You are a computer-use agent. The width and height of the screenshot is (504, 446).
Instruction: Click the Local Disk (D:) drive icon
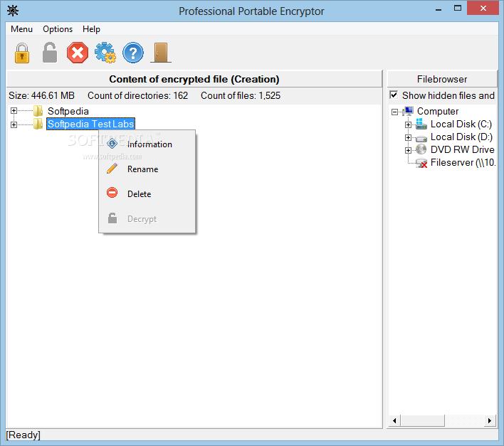tap(421, 138)
